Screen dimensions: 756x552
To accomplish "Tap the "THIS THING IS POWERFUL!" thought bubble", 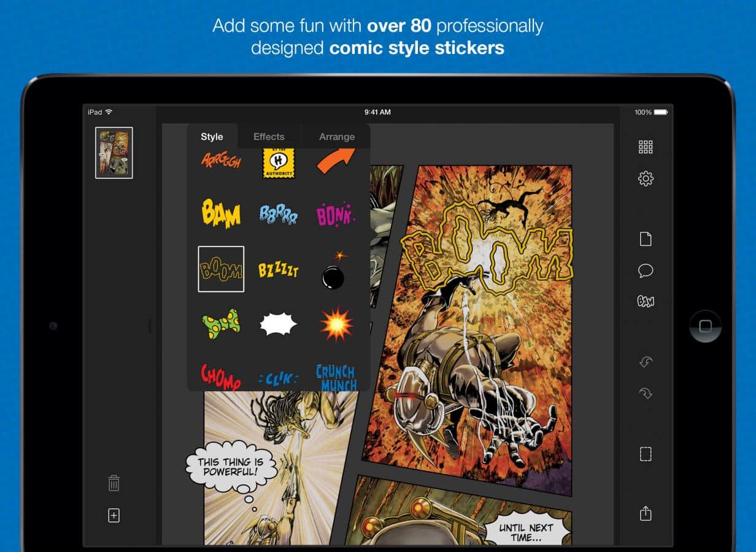I will [230, 467].
